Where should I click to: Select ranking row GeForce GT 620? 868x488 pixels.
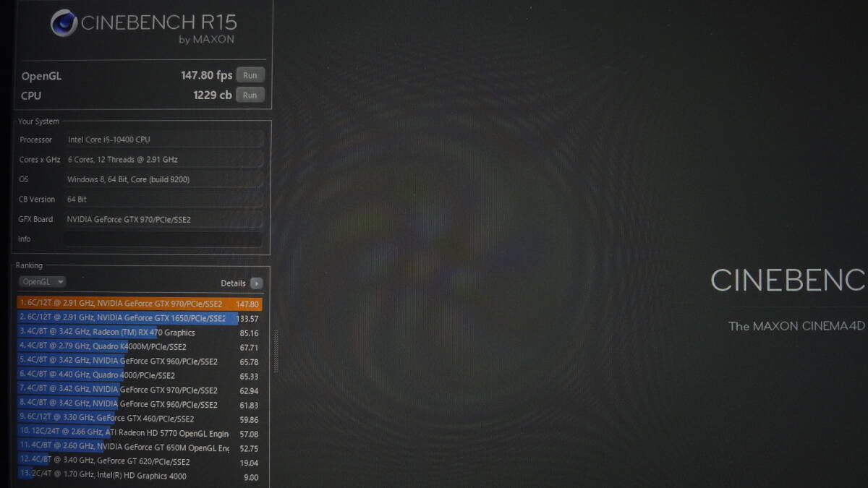point(140,462)
